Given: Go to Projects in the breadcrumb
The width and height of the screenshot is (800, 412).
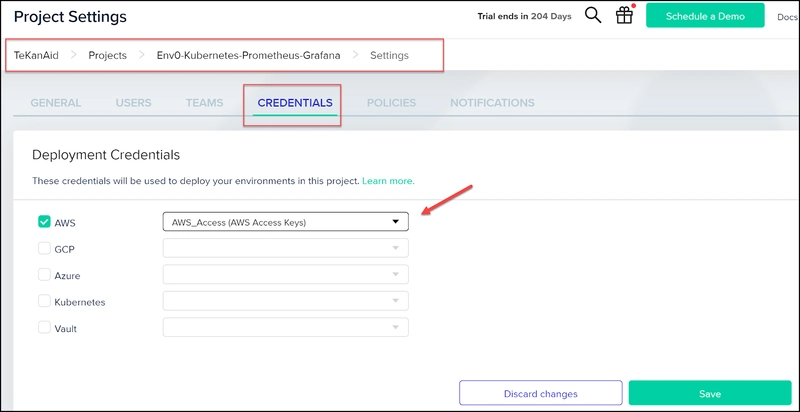Looking at the screenshot, I should tap(108, 55).
